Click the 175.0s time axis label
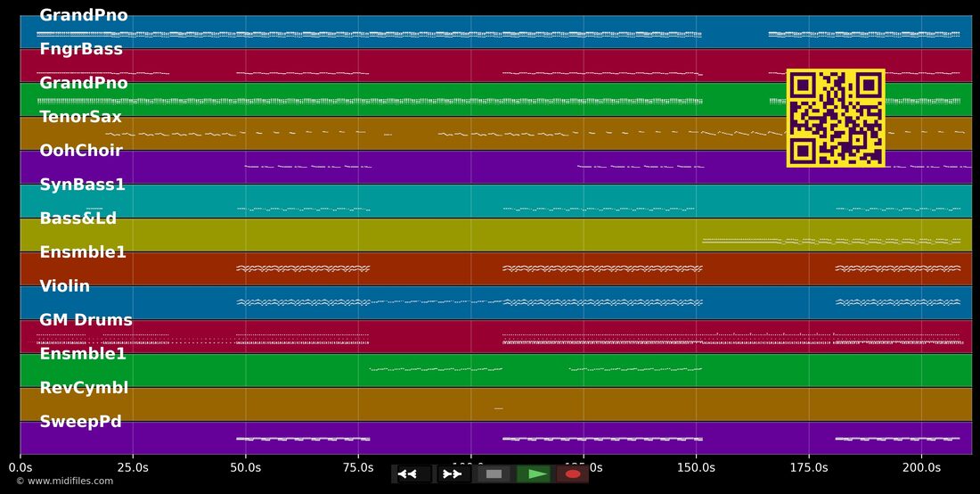The width and height of the screenshot is (980, 494). [809, 467]
